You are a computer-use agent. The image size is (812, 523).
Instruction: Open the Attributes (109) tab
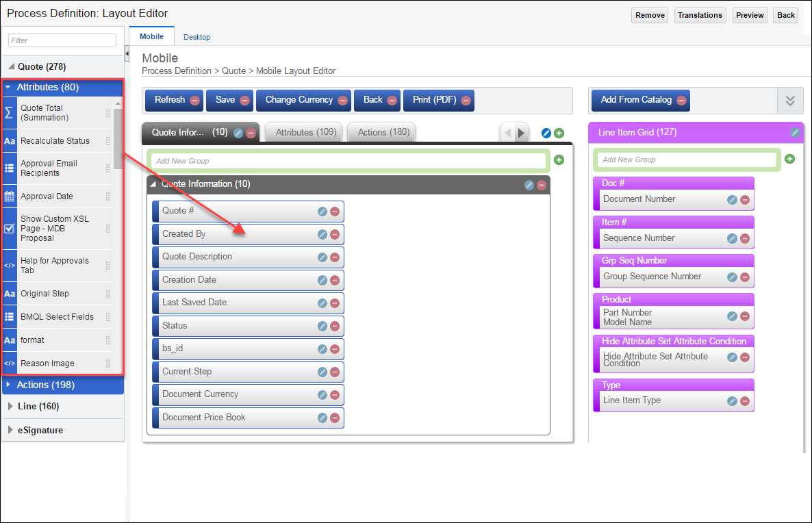[x=306, y=132]
